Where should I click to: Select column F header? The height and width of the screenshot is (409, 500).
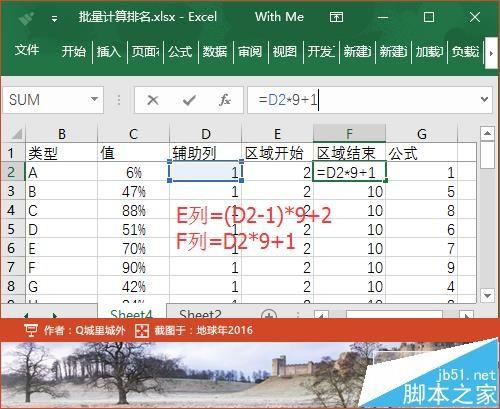[349, 134]
